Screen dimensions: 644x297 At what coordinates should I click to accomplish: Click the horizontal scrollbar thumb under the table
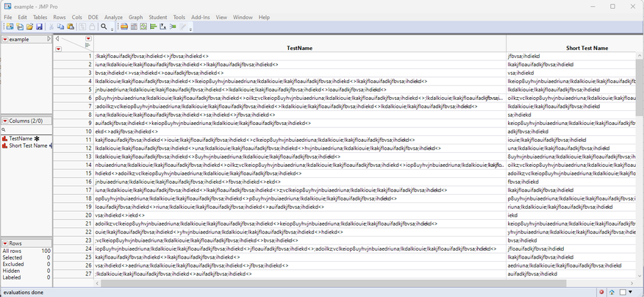click(333, 283)
